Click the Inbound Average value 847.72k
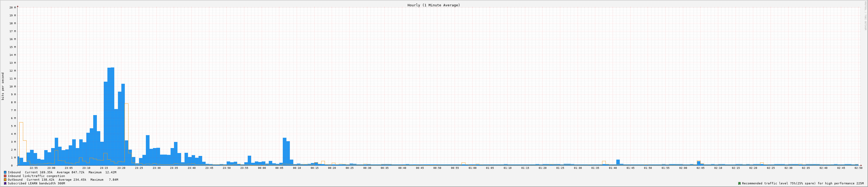 point(78,172)
